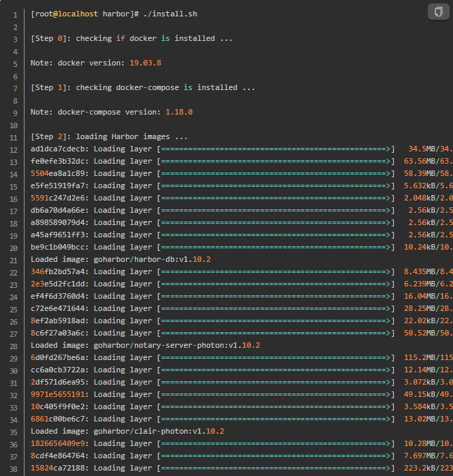Click the '49.15kB' size value
Image resolution: width=453 pixels, height=476 pixels.
(420, 395)
